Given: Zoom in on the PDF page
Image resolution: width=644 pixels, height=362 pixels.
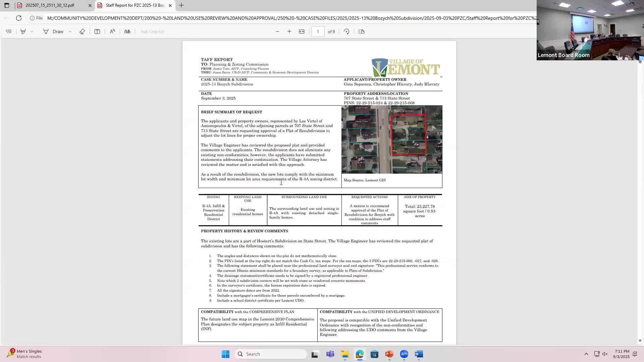Looking at the screenshot, I should [x=289, y=32].
